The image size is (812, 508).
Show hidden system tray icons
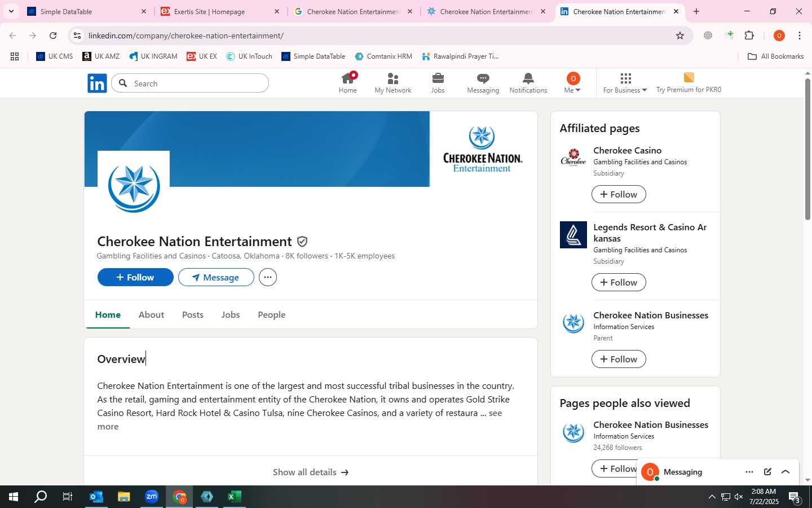tap(712, 497)
